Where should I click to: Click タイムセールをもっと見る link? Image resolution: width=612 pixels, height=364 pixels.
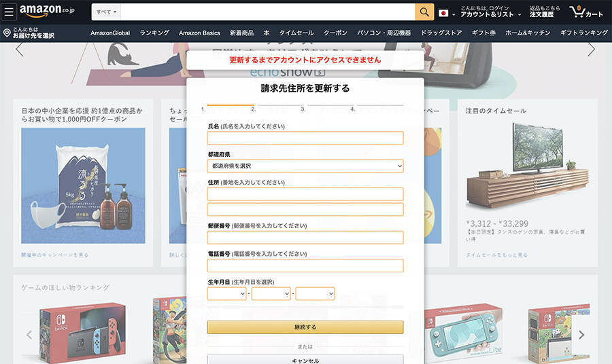pos(496,255)
